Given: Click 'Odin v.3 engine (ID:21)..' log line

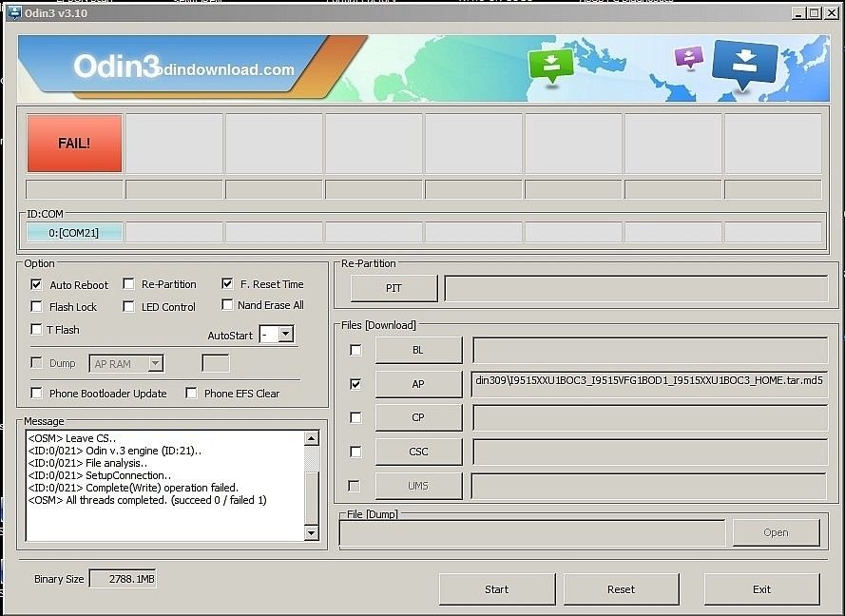Looking at the screenshot, I should pyautogui.click(x=115, y=451).
